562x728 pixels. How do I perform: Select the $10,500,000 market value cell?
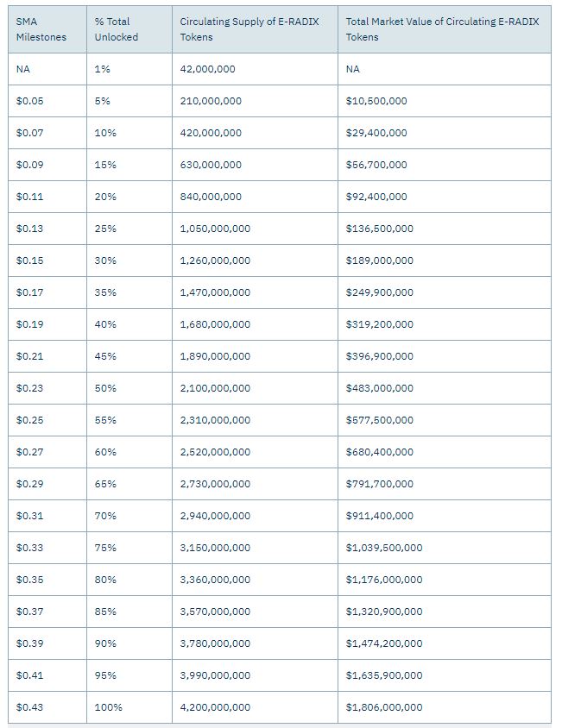[x=445, y=101]
